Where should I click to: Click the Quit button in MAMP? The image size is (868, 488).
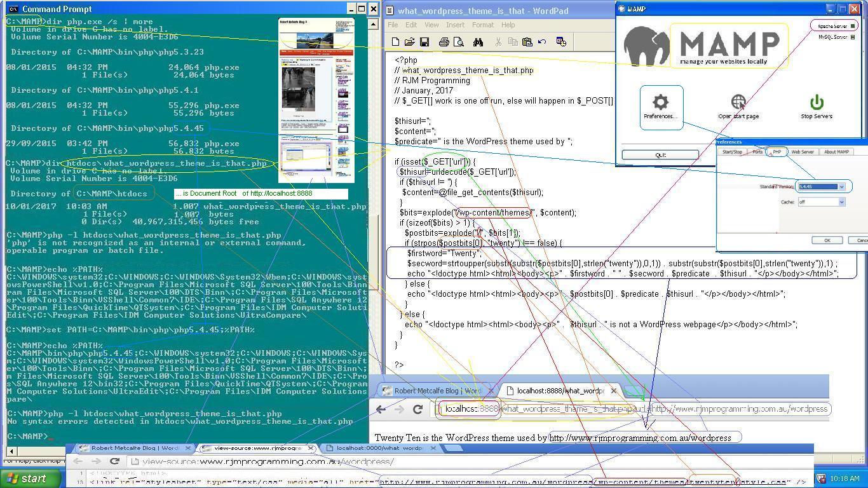click(660, 155)
